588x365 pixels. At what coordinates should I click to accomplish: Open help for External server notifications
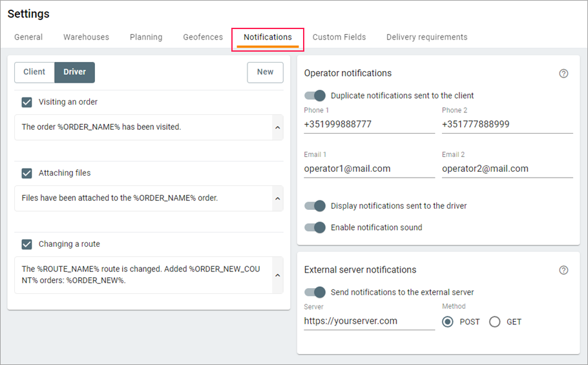pyautogui.click(x=563, y=270)
